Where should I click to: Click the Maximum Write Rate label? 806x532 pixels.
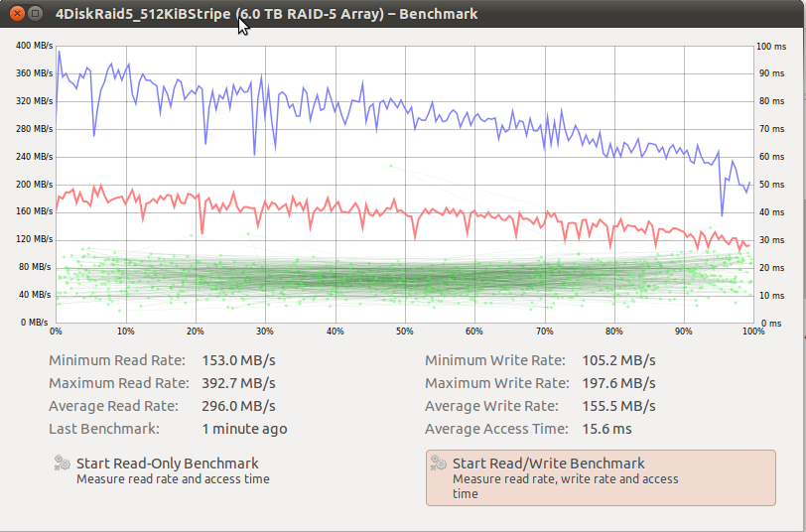click(497, 383)
